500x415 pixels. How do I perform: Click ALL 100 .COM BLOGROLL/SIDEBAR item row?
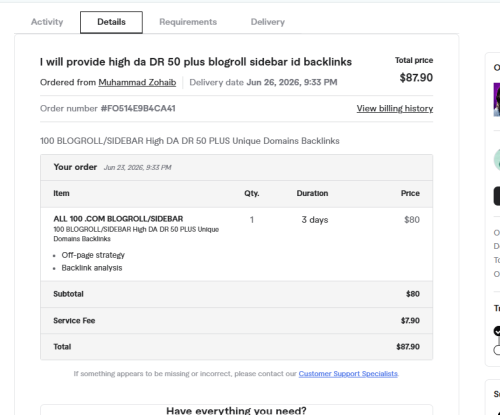point(237,244)
